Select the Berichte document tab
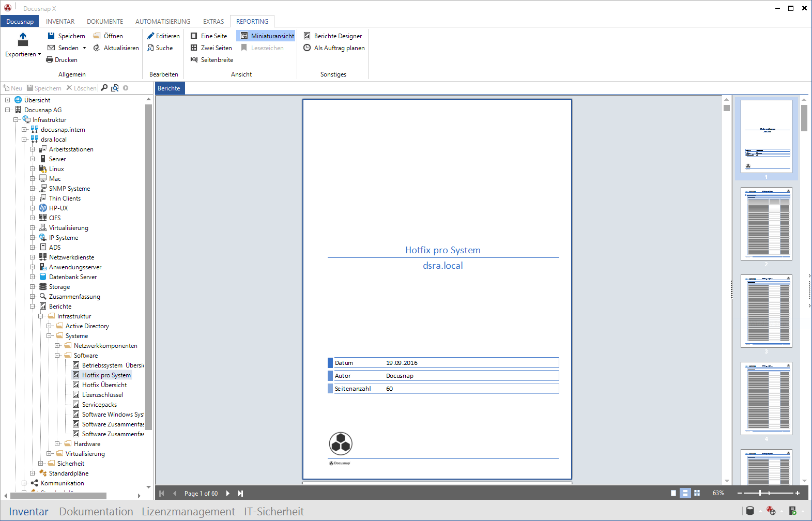The width and height of the screenshot is (812, 521). click(x=169, y=88)
